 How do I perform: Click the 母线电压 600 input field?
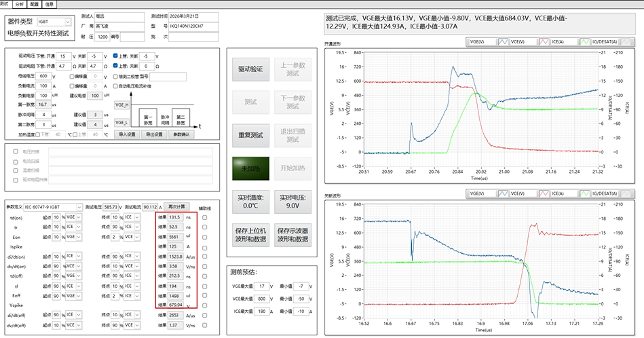[x=43, y=76]
